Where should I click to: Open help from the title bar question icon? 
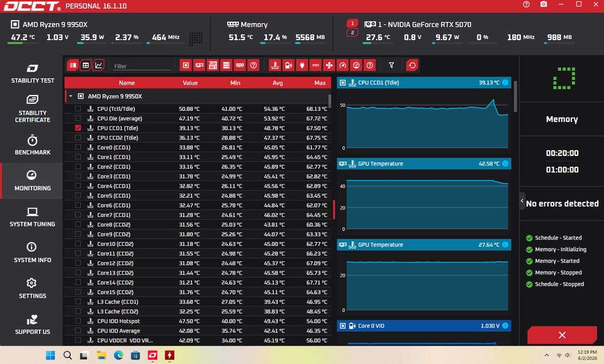[x=526, y=4]
